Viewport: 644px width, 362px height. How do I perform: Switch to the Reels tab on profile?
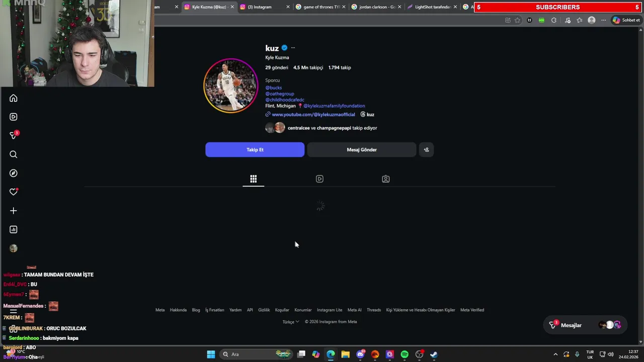click(x=319, y=179)
